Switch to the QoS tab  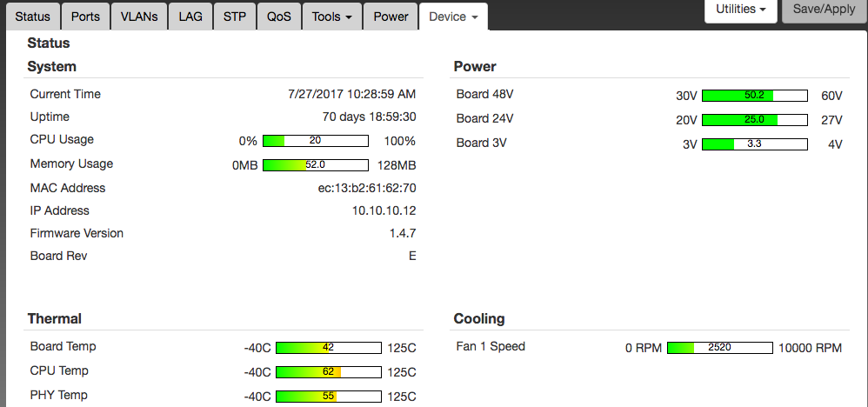click(x=279, y=17)
